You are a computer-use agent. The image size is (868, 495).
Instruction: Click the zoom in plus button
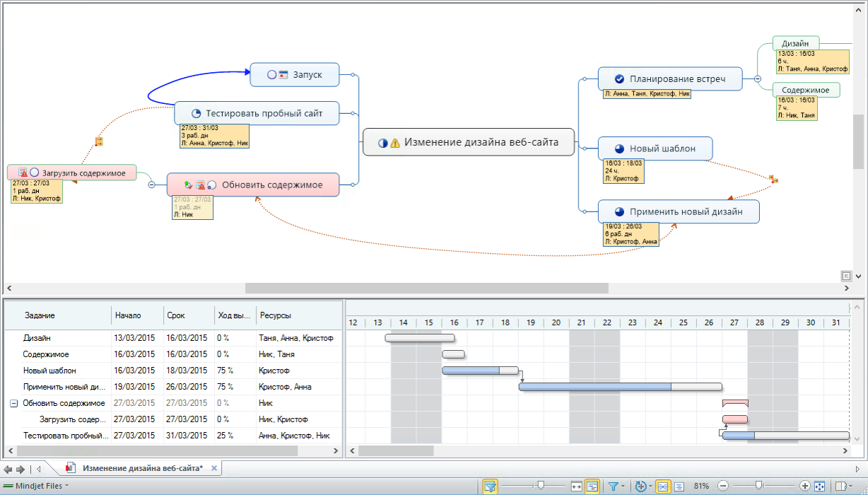coord(804,487)
